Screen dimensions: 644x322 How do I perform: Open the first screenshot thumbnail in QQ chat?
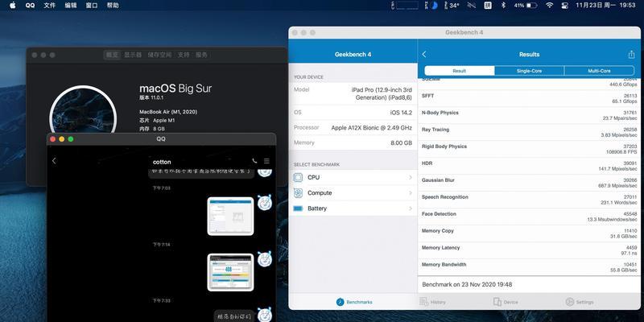click(230, 216)
